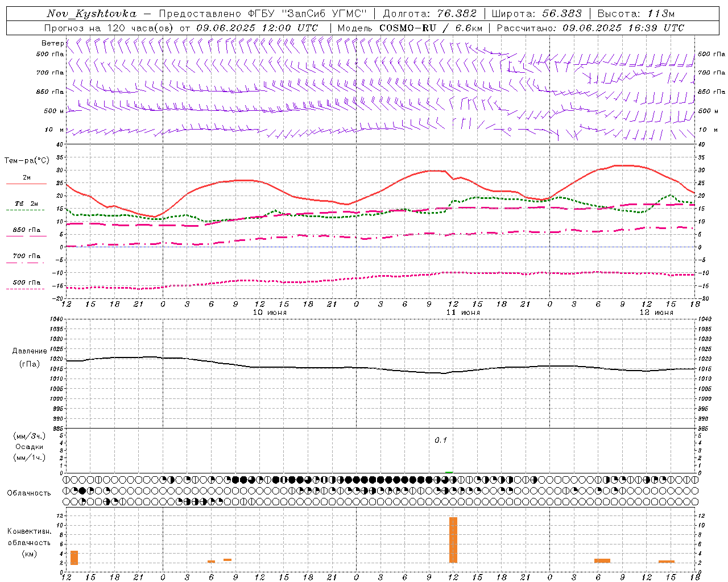Click the Ветер panel label

coord(52,43)
